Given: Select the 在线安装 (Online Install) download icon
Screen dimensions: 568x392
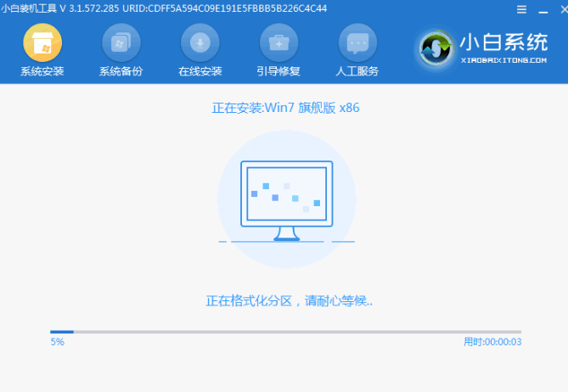Looking at the screenshot, I should [x=200, y=42].
